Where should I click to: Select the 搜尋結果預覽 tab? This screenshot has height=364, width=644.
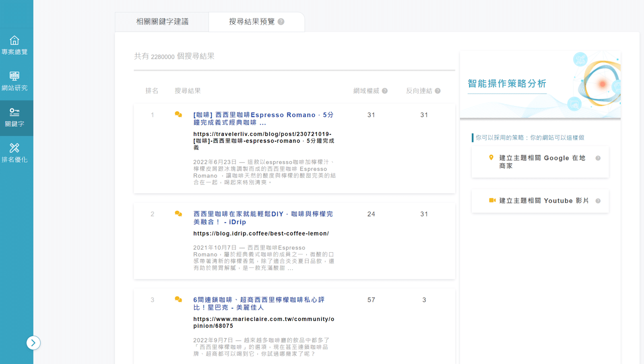tap(252, 22)
